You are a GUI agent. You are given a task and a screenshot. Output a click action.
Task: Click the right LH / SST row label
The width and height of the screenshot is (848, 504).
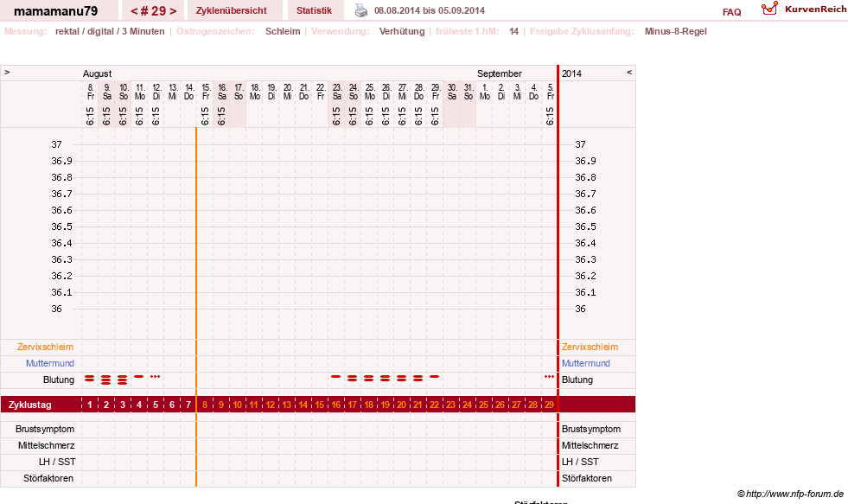point(580,462)
